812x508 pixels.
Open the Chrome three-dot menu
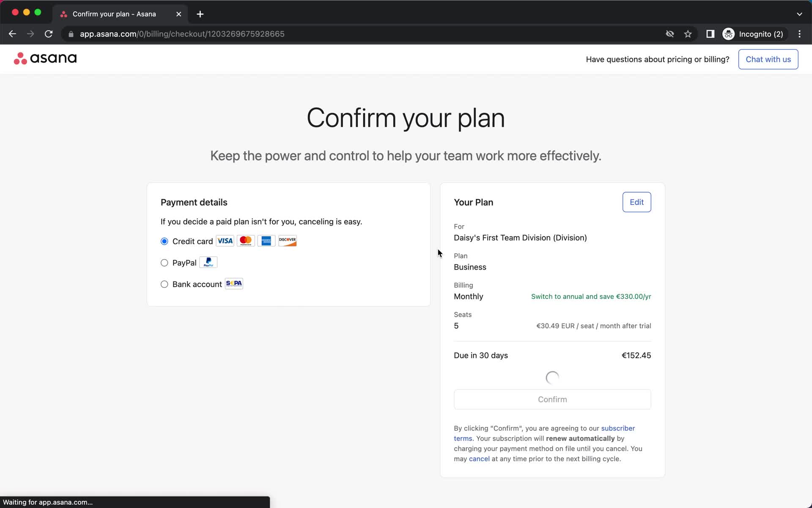tap(799, 34)
